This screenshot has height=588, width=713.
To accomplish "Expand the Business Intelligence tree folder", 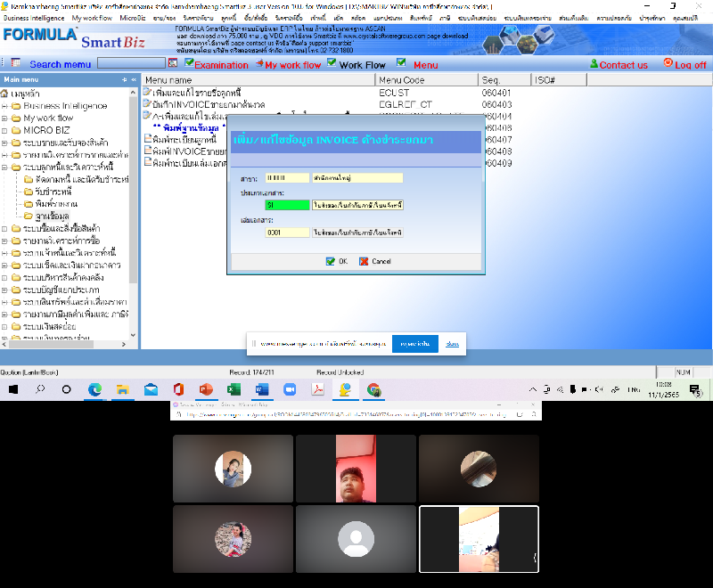I will pyautogui.click(x=5, y=106).
